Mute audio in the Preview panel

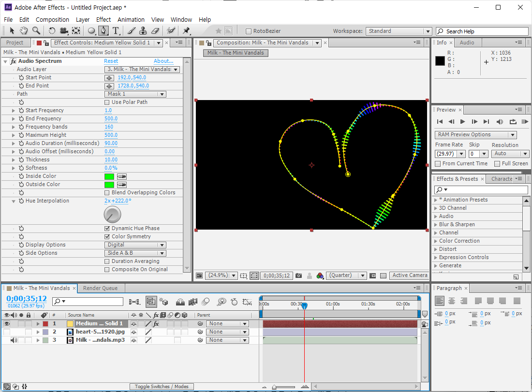500,122
